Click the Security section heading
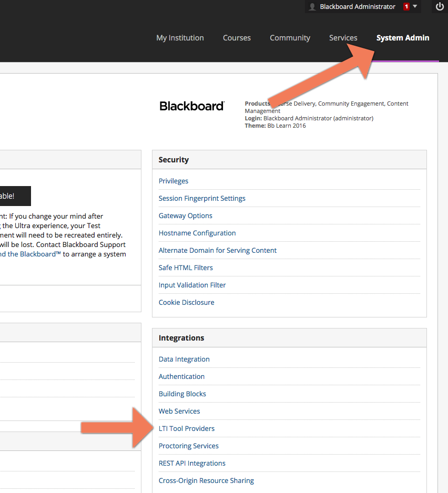 [174, 160]
